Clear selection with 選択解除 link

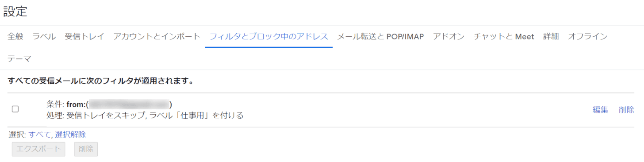click(70, 134)
